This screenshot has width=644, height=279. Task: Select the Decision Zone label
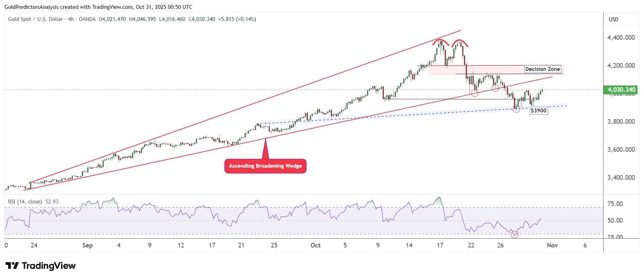pyautogui.click(x=542, y=69)
